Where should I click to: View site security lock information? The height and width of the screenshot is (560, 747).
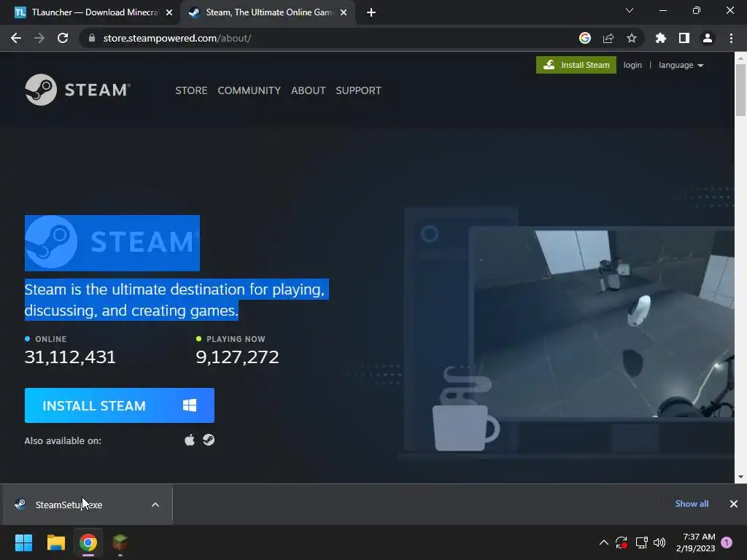coord(92,38)
